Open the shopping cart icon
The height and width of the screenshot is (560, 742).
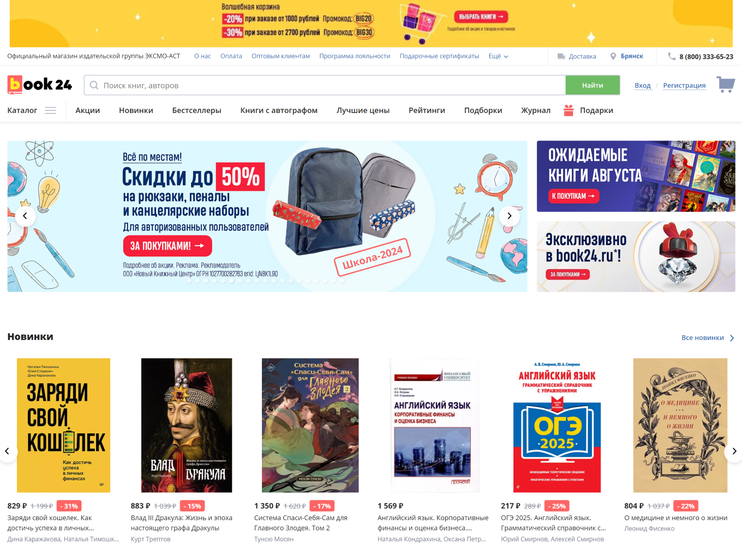[726, 85]
